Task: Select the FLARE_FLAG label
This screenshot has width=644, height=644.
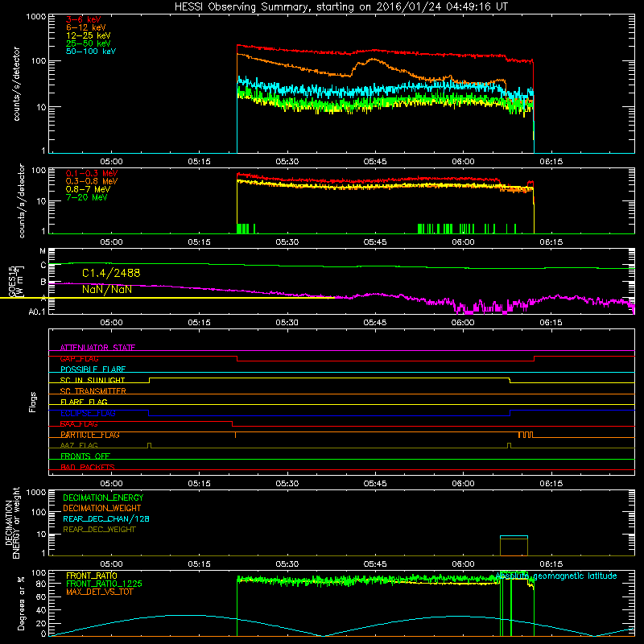Action: pyautogui.click(x=84, y=402)
